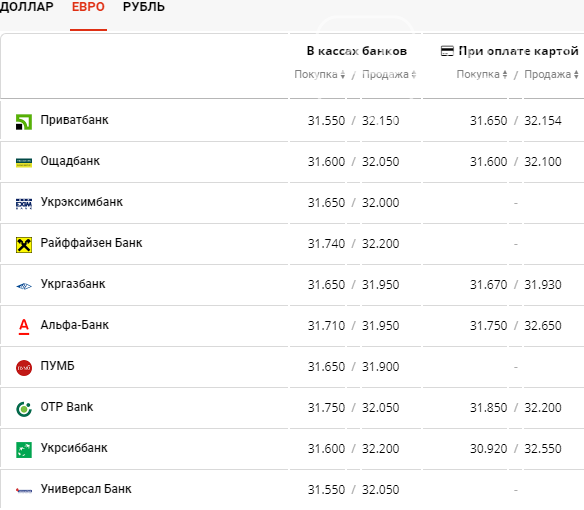Click the Укргазбанк blue logo icon
The image size is (584, 510).
24,286
